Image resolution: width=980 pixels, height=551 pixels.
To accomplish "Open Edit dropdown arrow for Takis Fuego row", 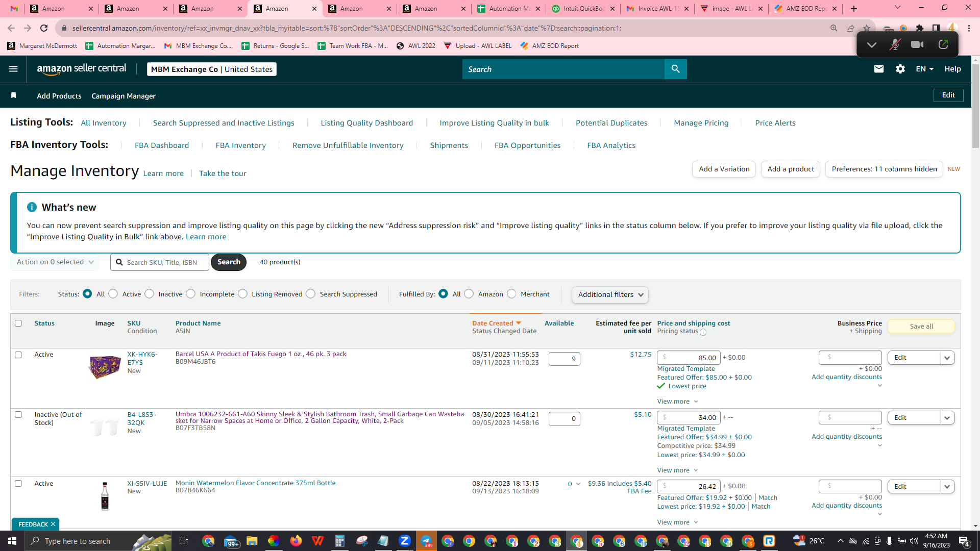I will 947,358.
